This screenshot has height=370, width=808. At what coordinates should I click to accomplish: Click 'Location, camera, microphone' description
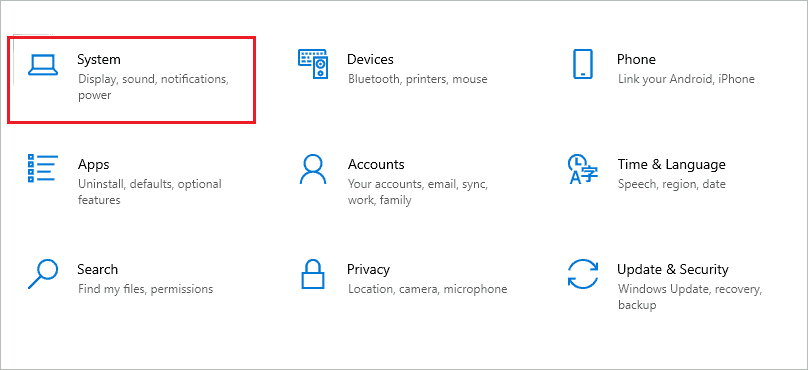tap(427, 289)
